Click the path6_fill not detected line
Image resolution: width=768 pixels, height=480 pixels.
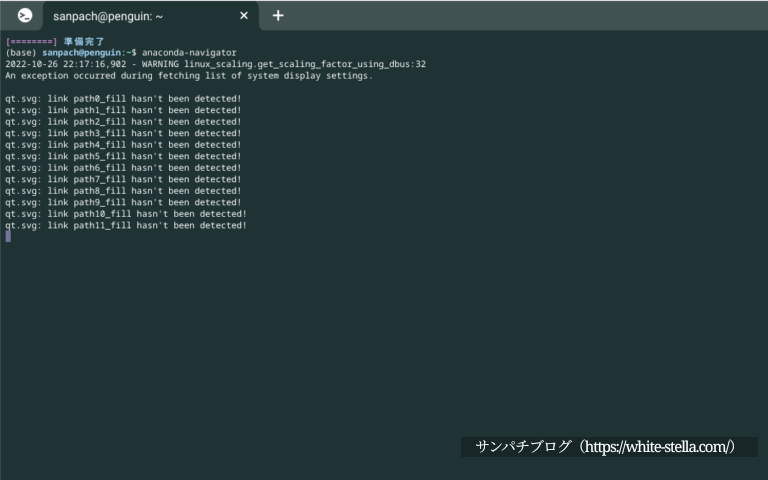pos(123,168)
